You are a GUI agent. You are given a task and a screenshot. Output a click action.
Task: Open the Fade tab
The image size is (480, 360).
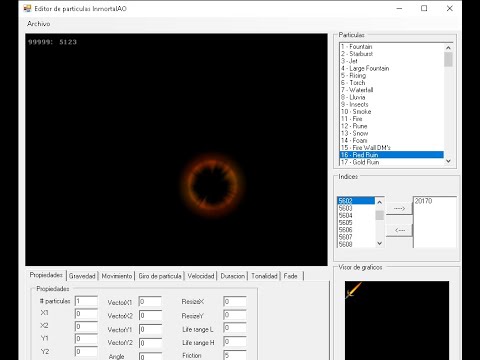(x=291, y=276)
